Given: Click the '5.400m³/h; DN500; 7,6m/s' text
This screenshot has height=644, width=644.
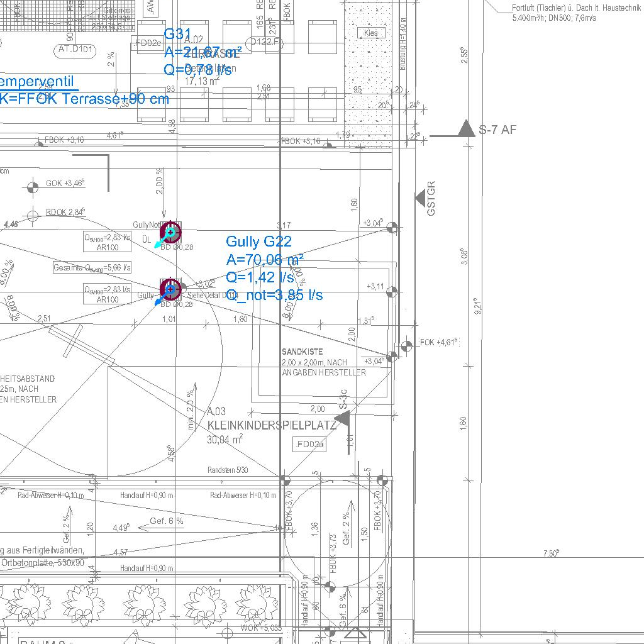Looking at the screenshot, I should (554, 18).
